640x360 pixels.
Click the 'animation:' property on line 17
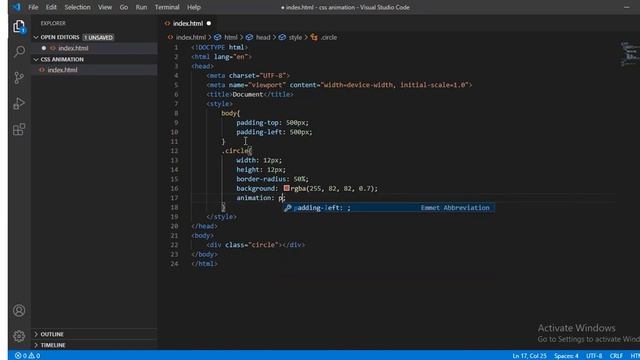pyautogui.click(x=256, y=198)
